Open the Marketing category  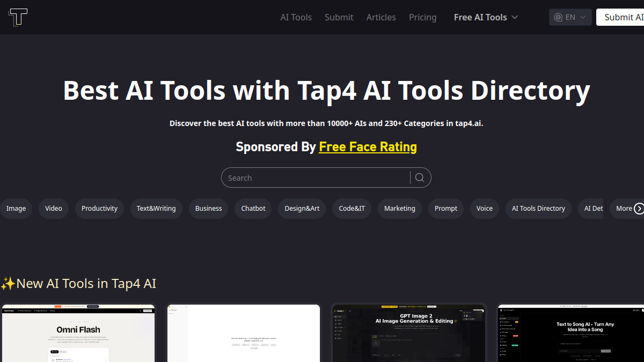pyautogui.click(x=400, y=209)
